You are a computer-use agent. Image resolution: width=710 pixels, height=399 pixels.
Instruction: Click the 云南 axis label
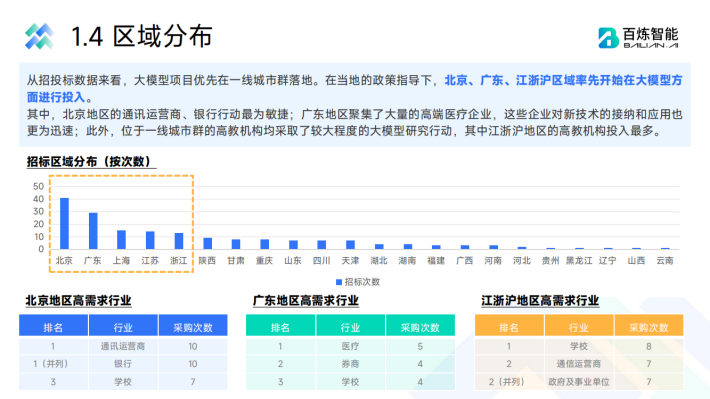coord(665,260)
